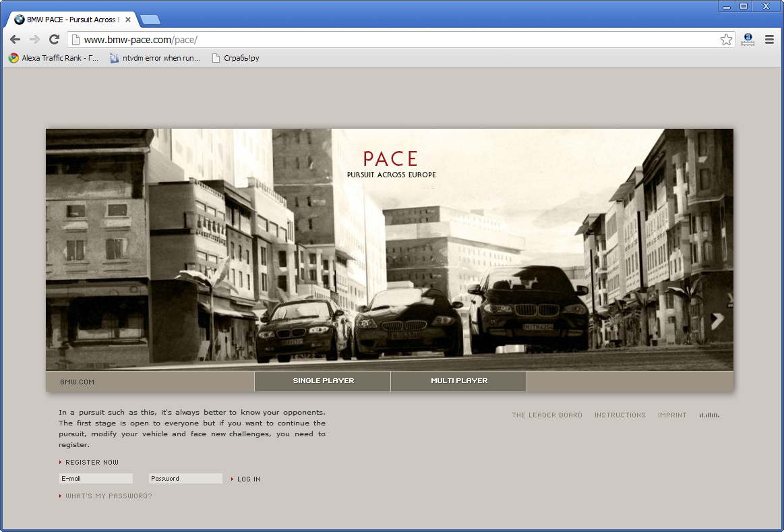Open the Chrome menu button
This screenshot has height=532, width=784.
click(x=769, y=40)
